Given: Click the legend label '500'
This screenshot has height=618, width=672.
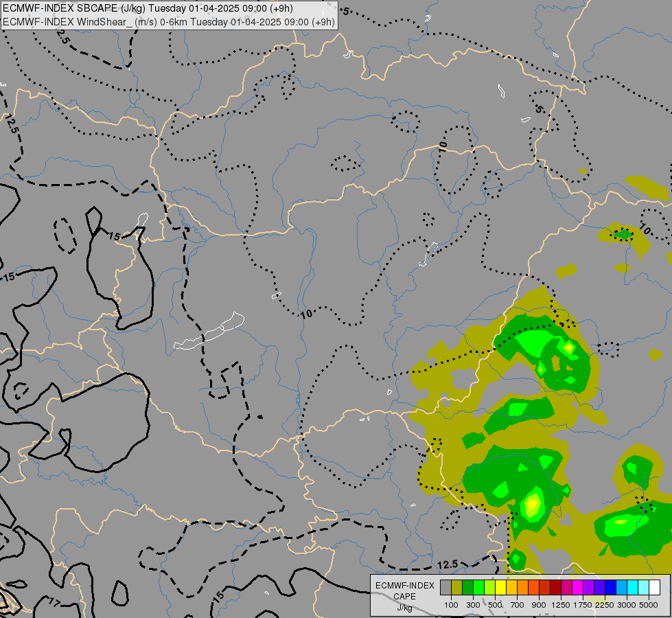Looking at the screenshot, I should (495, 605).
